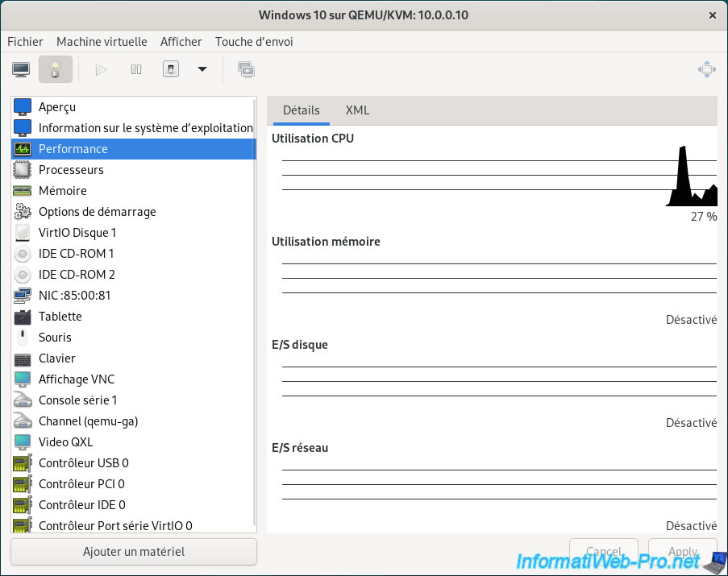
Task: Click Désactivé under Utilisation mémoire
Action: (x=692, y=320)
